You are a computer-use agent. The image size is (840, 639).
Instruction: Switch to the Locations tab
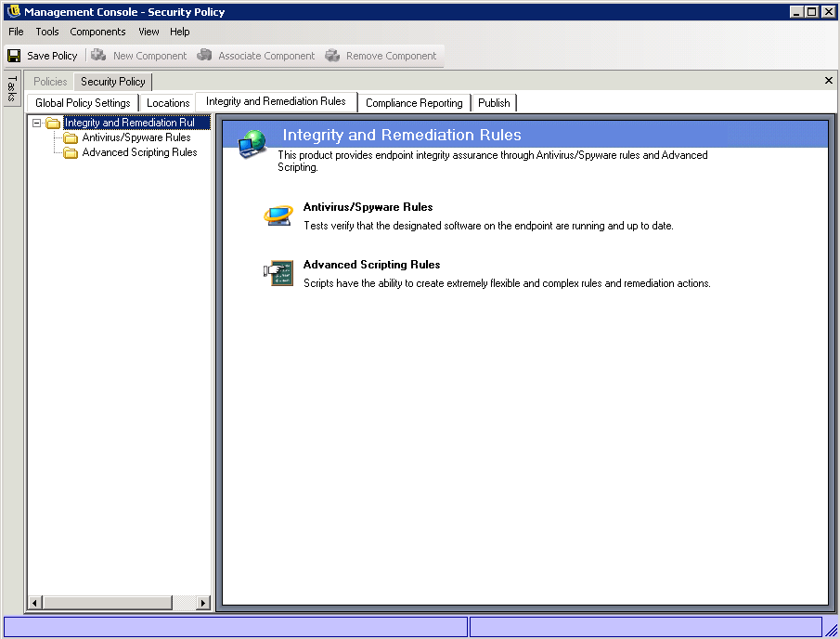[x=168, y=103]
